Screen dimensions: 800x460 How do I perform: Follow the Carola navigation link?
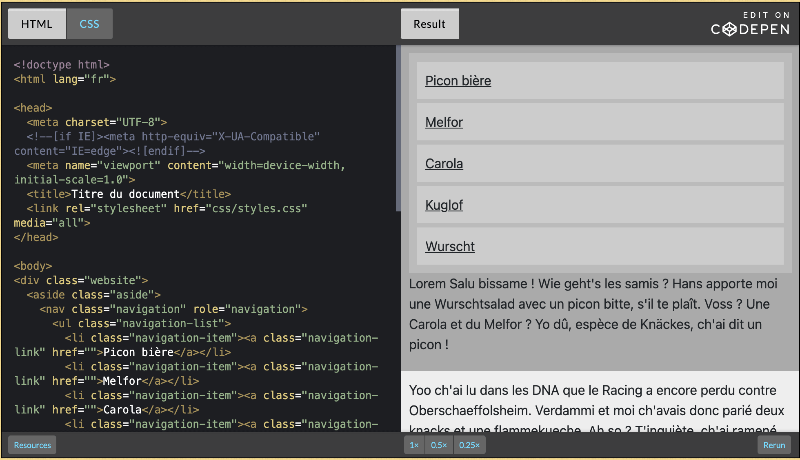coord(444,164)
